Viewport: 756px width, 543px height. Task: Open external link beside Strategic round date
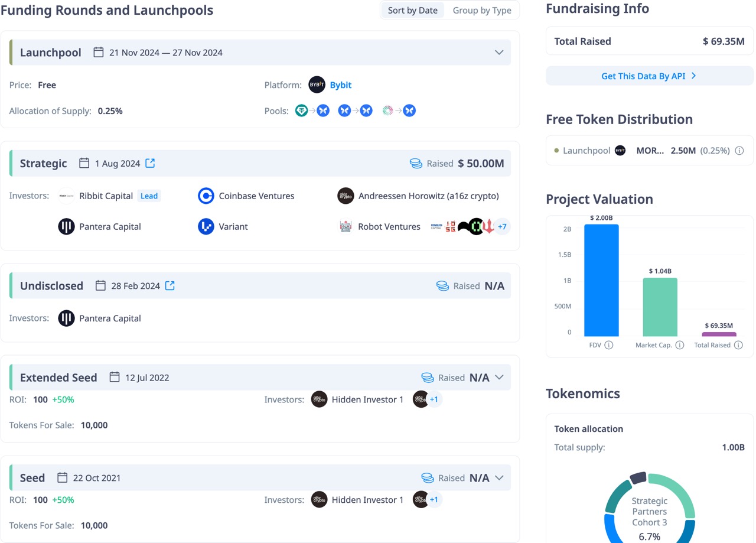click(150, 163)
